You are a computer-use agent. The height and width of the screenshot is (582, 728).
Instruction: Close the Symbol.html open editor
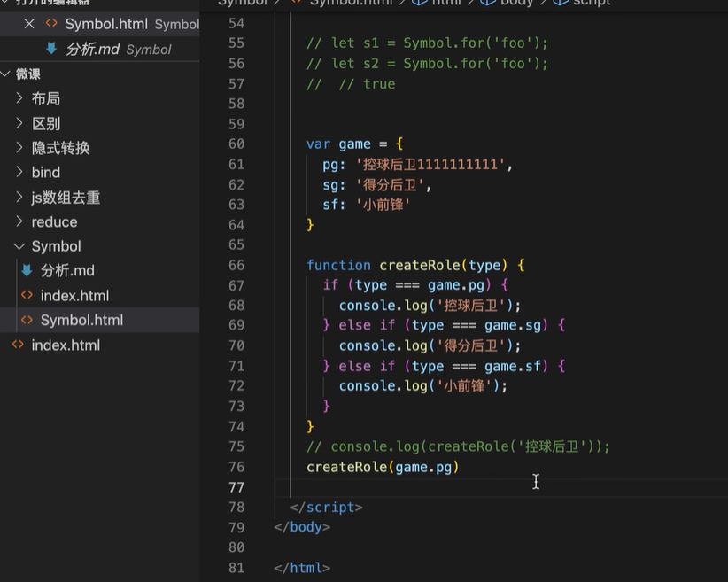[x=29, y=24]
